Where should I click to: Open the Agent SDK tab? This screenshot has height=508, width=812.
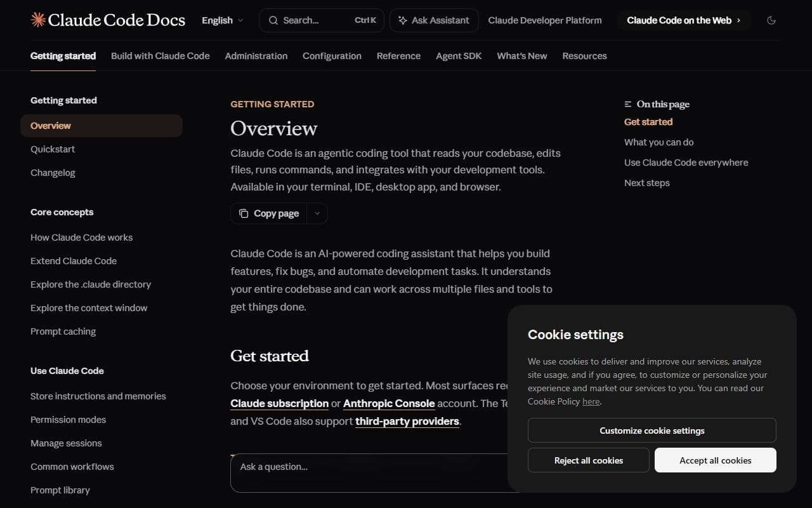[459, 56]
